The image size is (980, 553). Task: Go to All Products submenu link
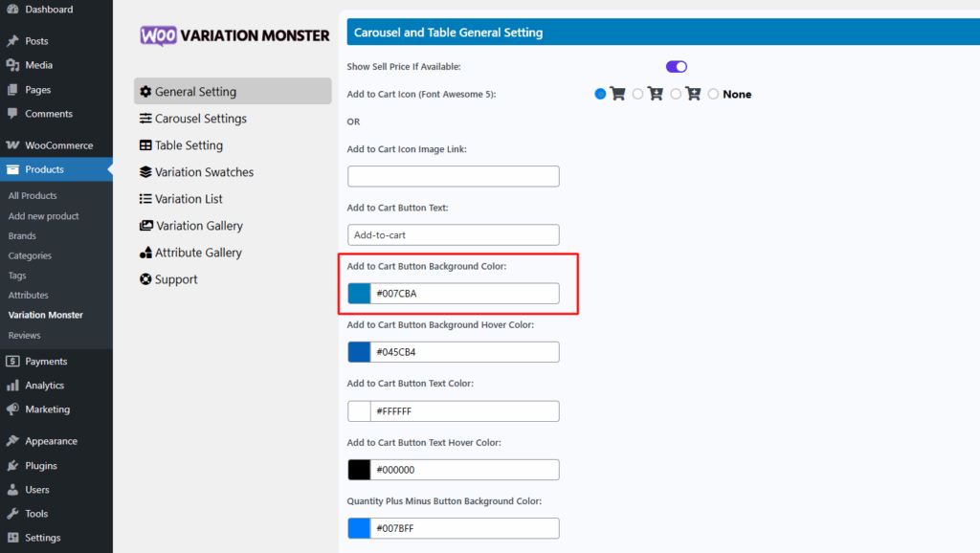click(33, 195)
